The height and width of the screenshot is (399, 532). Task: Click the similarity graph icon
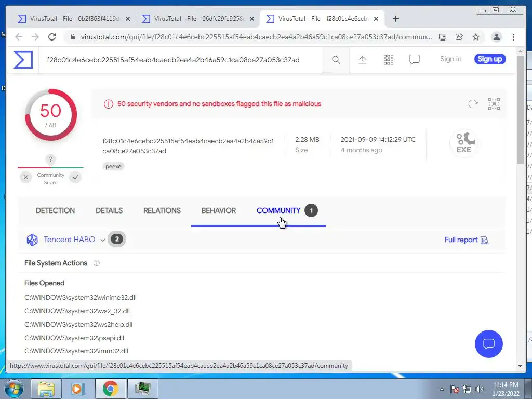494,104
